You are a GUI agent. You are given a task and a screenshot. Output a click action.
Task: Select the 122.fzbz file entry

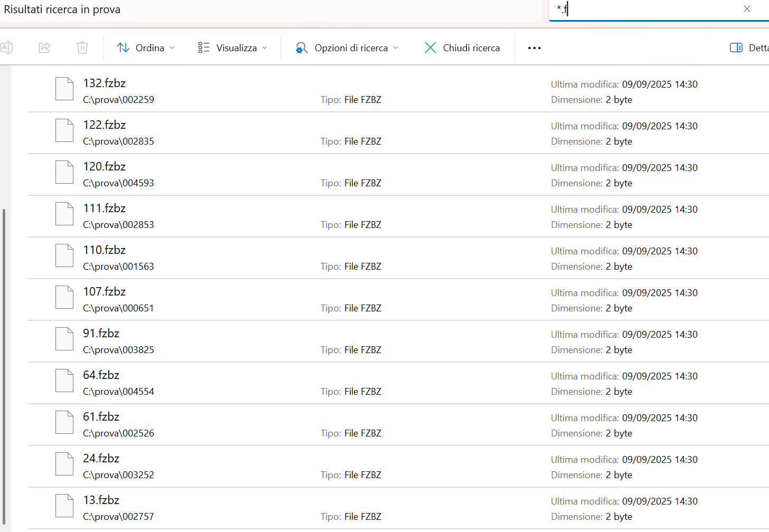105,125
